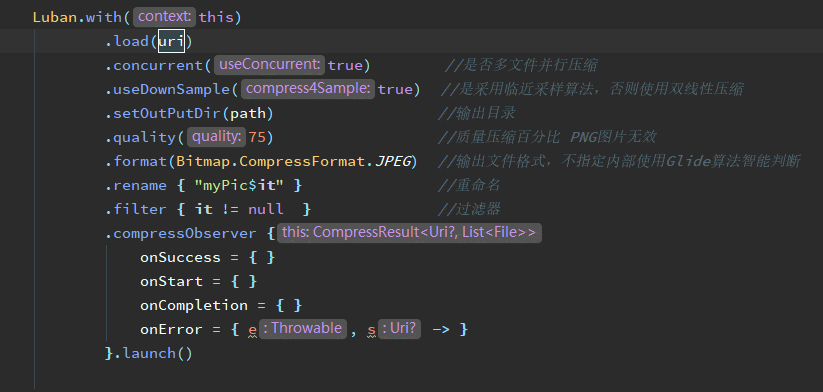Image resolution: width=823 pixels, height=392 pixels.
Task: Click the 'compress4Sample:' parameter hint
Action: pos(308,89)
